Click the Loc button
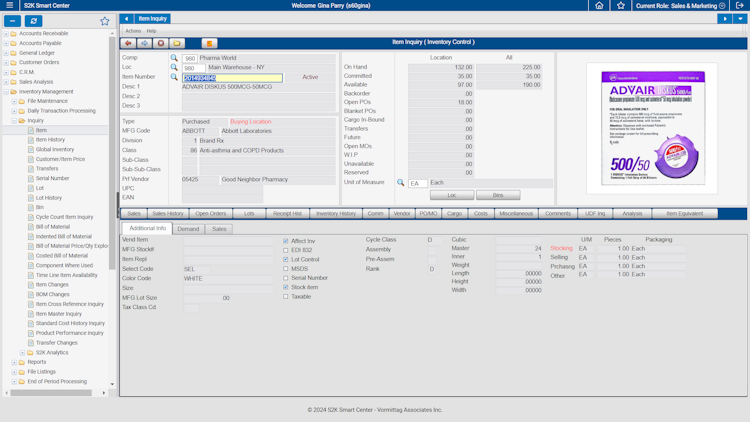The width and height of the screenshot is (750, 422). pyautogui.click(x=452, y=195)
